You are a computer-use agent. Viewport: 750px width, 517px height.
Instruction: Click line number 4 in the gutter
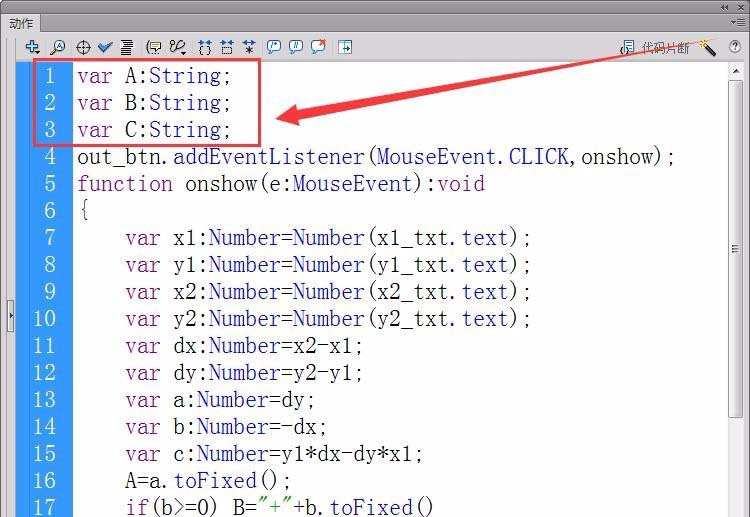pyautogui.click(x=50, y=156)
